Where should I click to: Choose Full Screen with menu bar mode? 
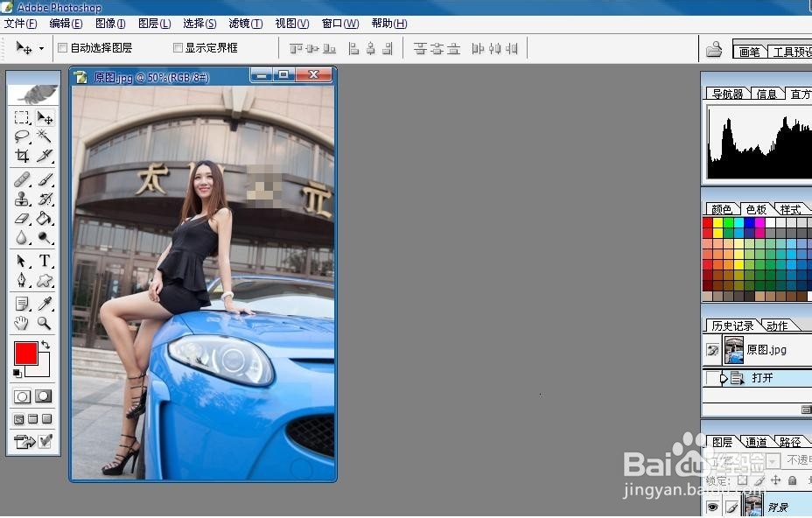point(33,418)
